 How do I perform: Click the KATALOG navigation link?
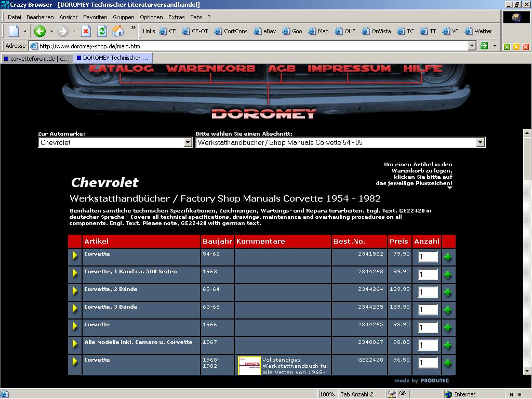121,69
